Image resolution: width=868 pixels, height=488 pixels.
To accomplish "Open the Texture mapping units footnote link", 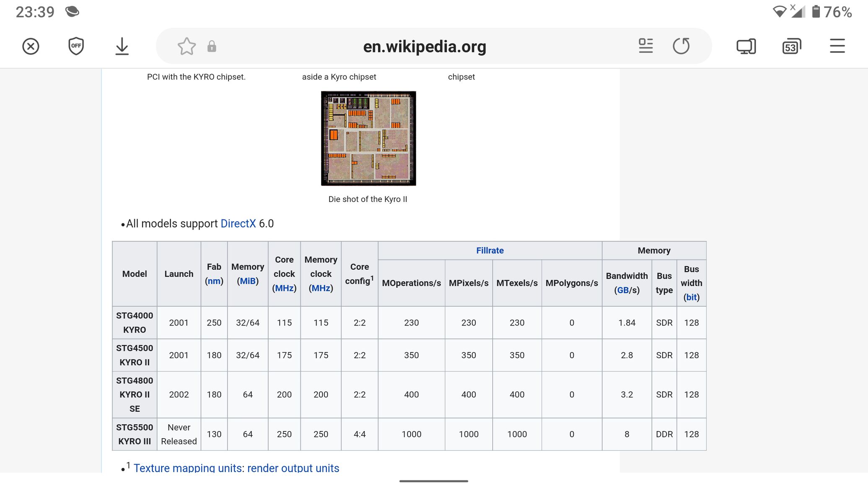I will (x=188, y=468).
